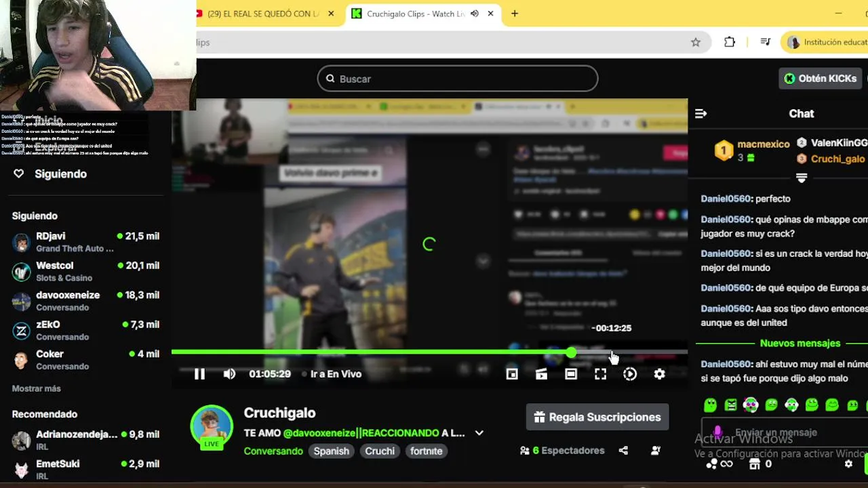This screenshot has width=868, height=488.
Task: Toggle theater mode in the player
Action: pos(571,374)
